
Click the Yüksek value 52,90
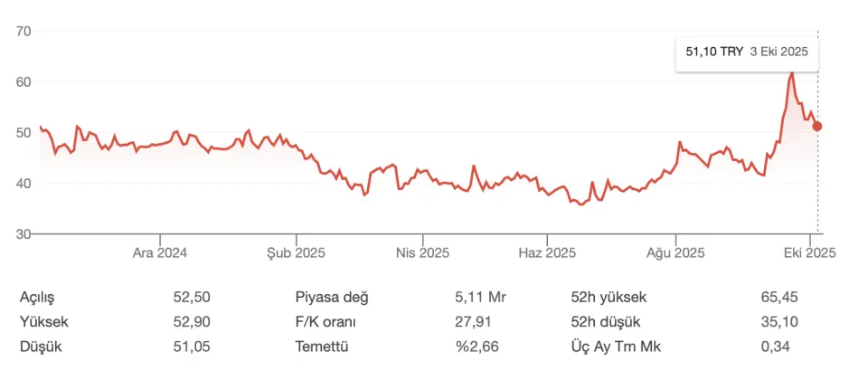[x=192, y=321]
